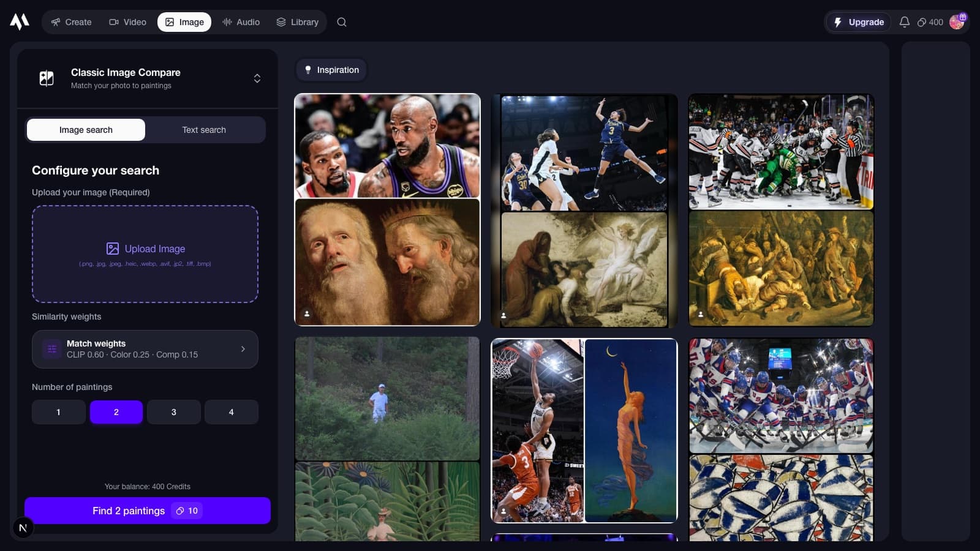980x551 pixels.
Task: Click the Inspiration button
Action: [x=331, y=70]
